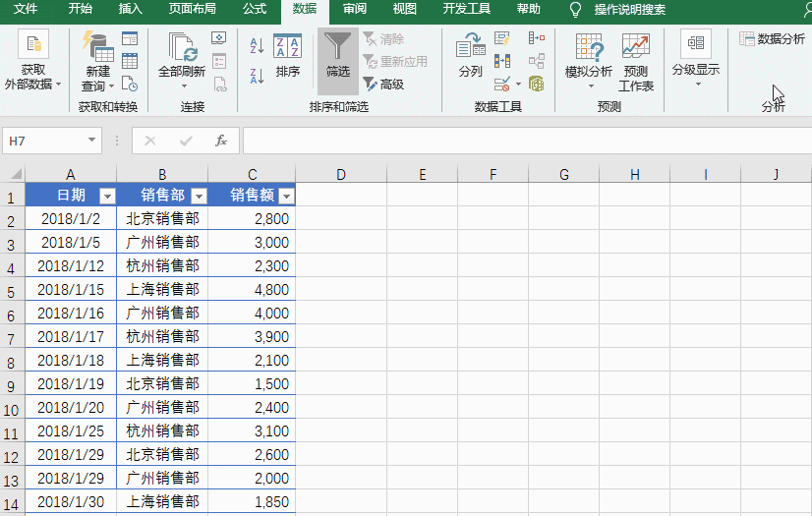812x516 pixels.
Task: Click the 新建查询 (New Query) icon
Action: click(97, 46)
